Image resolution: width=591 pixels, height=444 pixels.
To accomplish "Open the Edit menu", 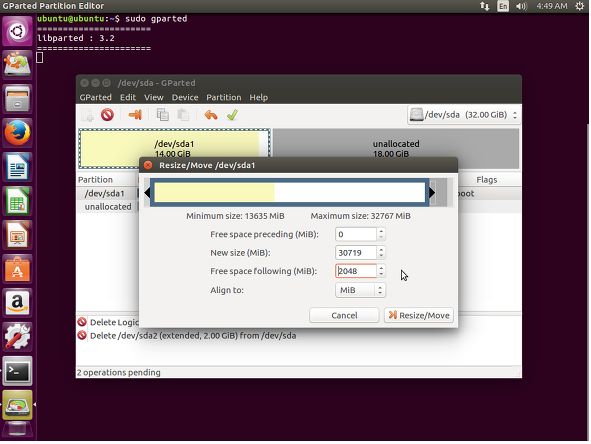I will click(x=128, y=97).
